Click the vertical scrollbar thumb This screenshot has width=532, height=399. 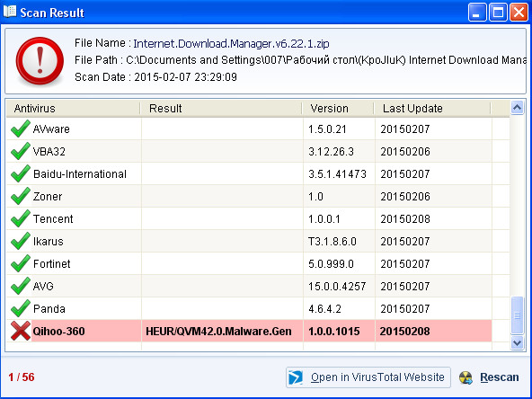pyautogui.click(x=517, y=315)
